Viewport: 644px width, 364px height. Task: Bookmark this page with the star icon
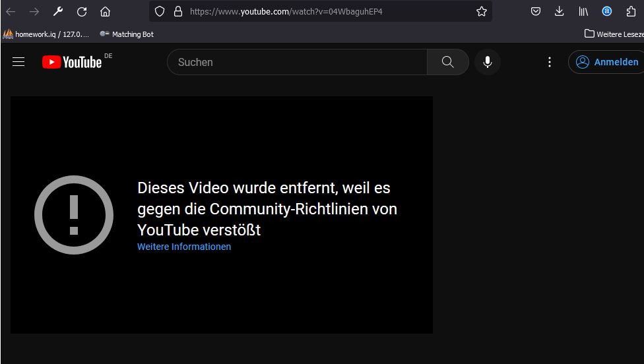coord(482,11)
